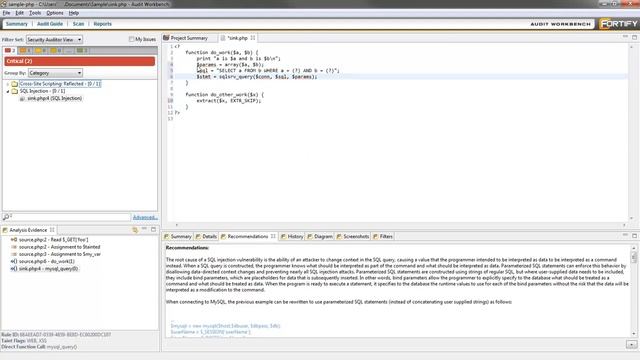Select the Analysis Evidence tab
The width and height of the screenshot is (640, 360).
[28, 230]
